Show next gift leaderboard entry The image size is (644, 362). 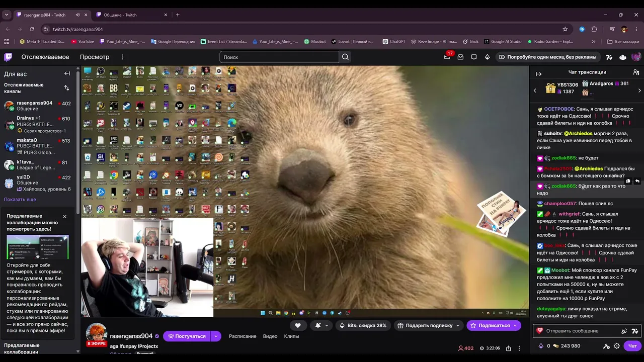tap(639, 90)
